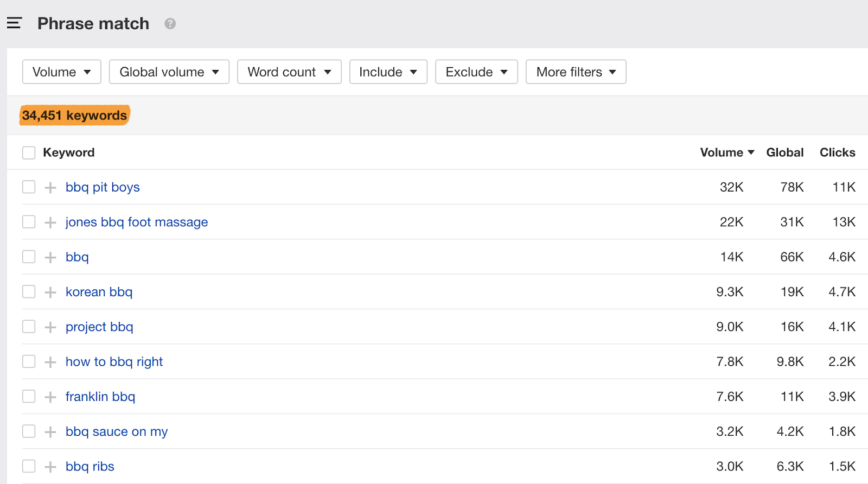Click plus icon next to korean bbq
Image resolution: width=868 pixels, height=484 pixels.
(50, 292)
